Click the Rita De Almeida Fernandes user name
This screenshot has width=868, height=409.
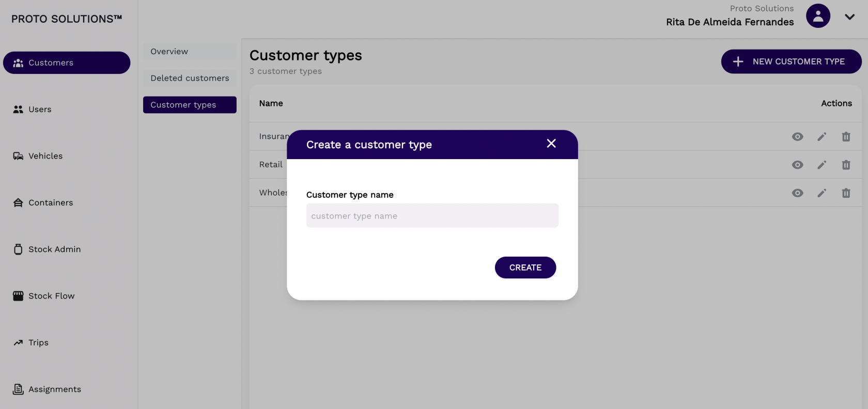coord(730,22)
